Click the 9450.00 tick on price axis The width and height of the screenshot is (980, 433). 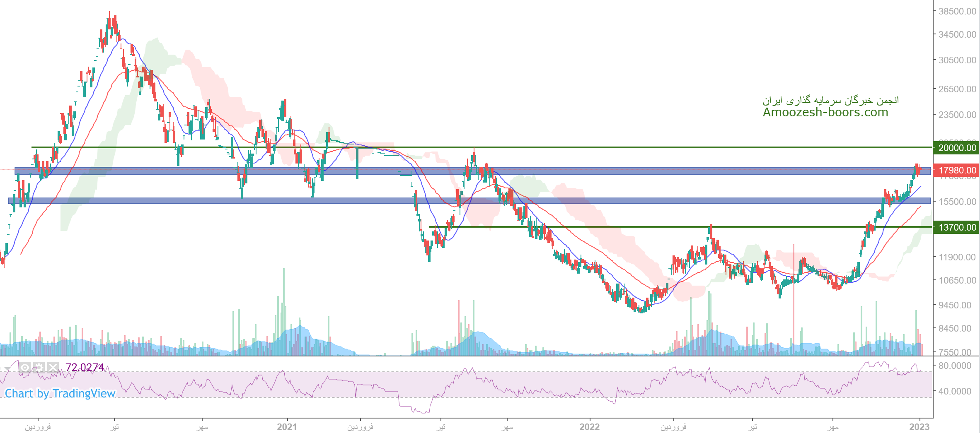[x=954, y=305]
